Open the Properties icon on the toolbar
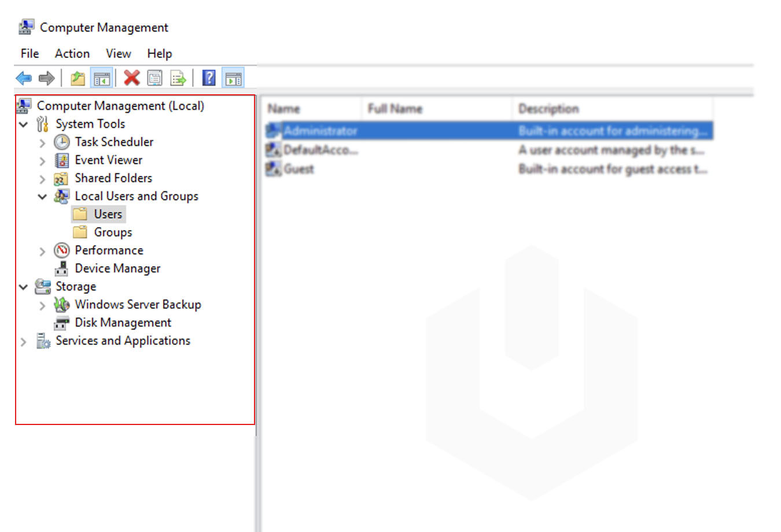The width and height of the screenshot is (781, 532). (155, 77)
